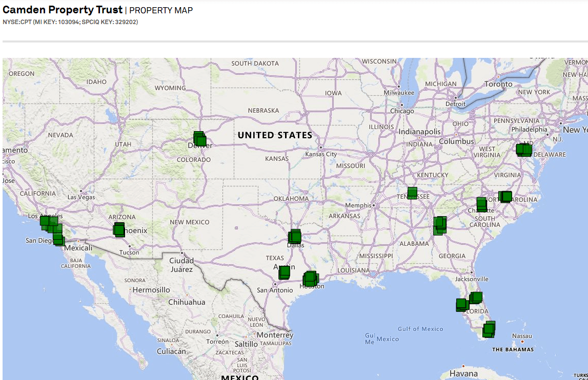Click the Toronto city label
The width and height of the screenshot is (588, 380).
pyautogui.click(x=498, y=84)
